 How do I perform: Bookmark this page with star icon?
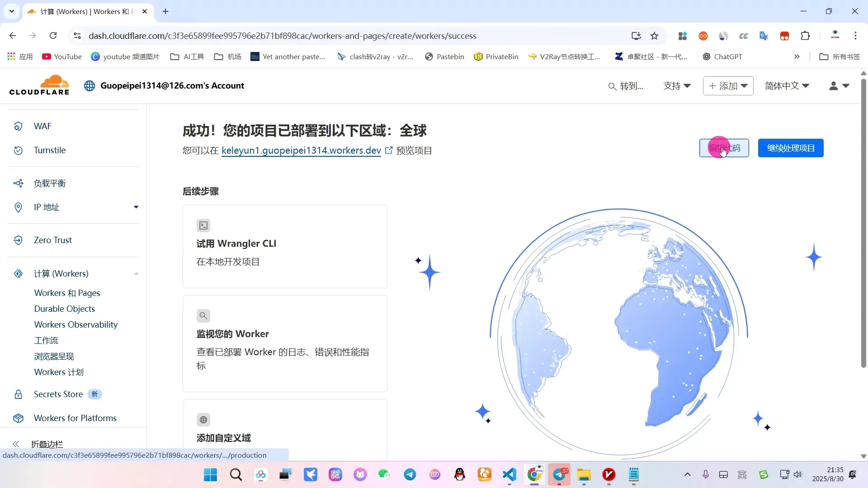click(654, 36)
